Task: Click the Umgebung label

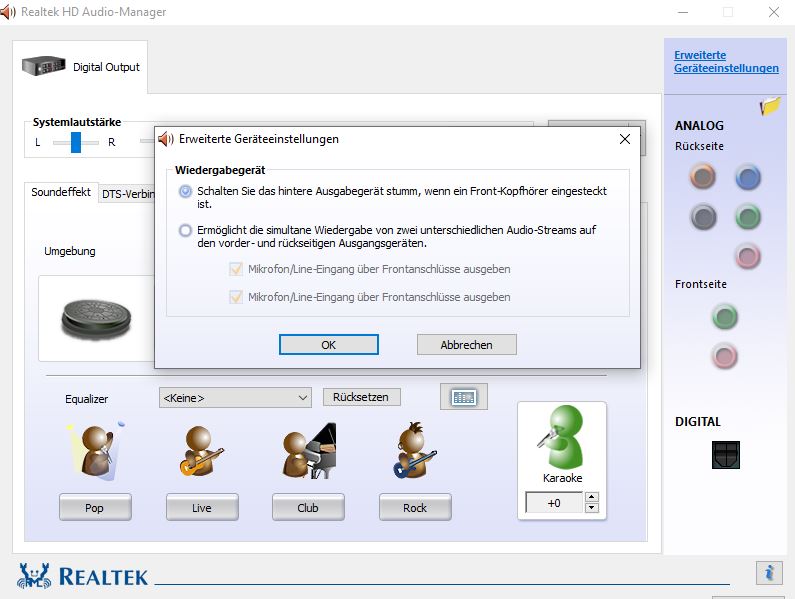Action: click(70, 251)
